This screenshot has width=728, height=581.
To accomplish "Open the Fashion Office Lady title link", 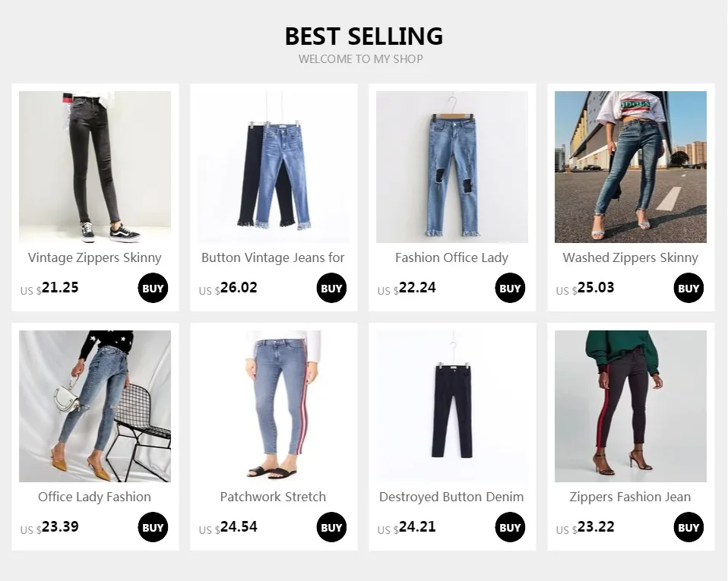I will coord(451,257).
